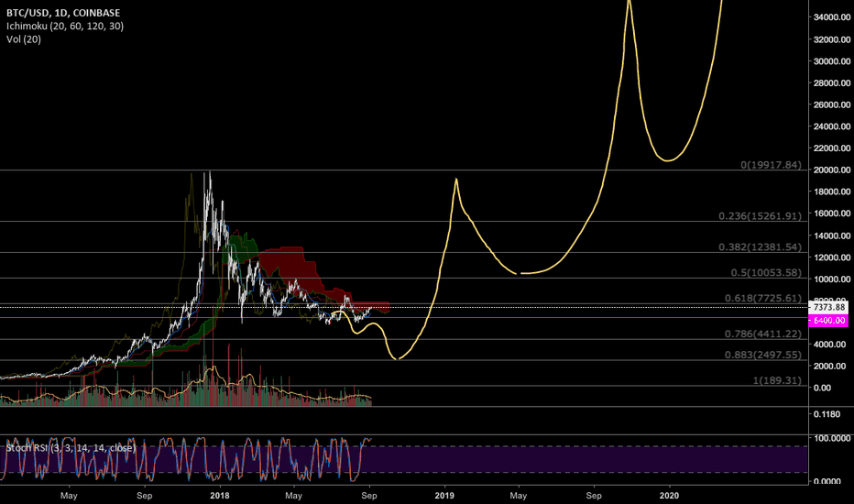Click the 0.618(7725.61) Fibonacci label
The height and width of the screenshot is (504, 854).
pyautogui.click(x=763, y=298)
